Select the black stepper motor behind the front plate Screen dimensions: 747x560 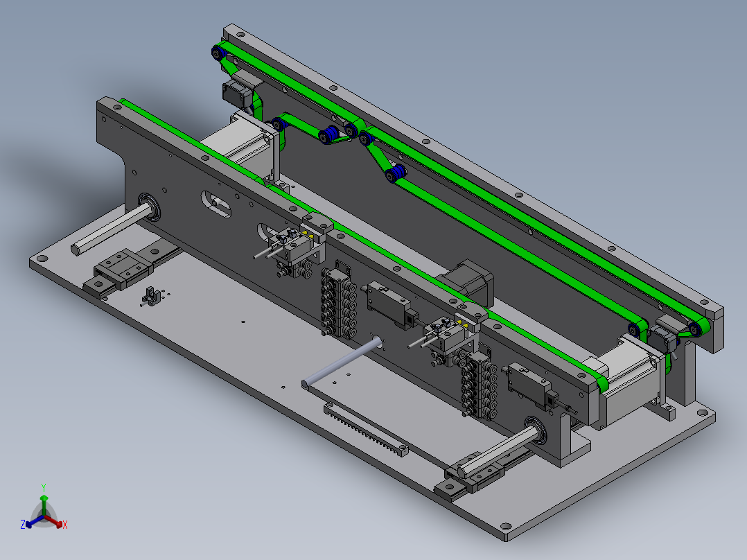pos(467,281)
